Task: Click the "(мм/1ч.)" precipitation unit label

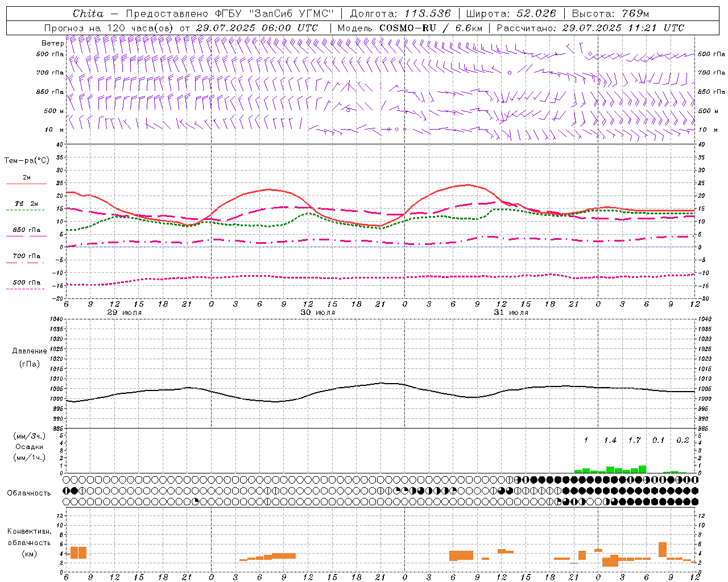Action: 30,458
